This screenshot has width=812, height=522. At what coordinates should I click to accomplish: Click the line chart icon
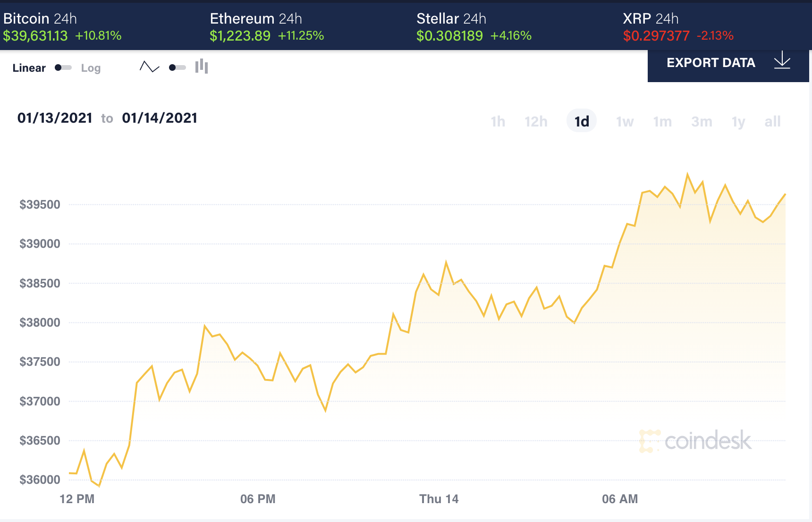point(149,67)
